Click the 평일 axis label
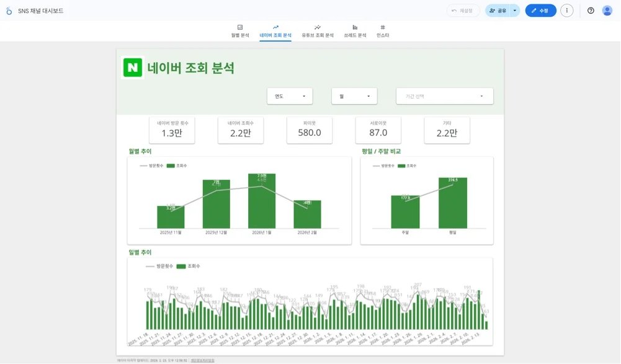 (453, 233)
